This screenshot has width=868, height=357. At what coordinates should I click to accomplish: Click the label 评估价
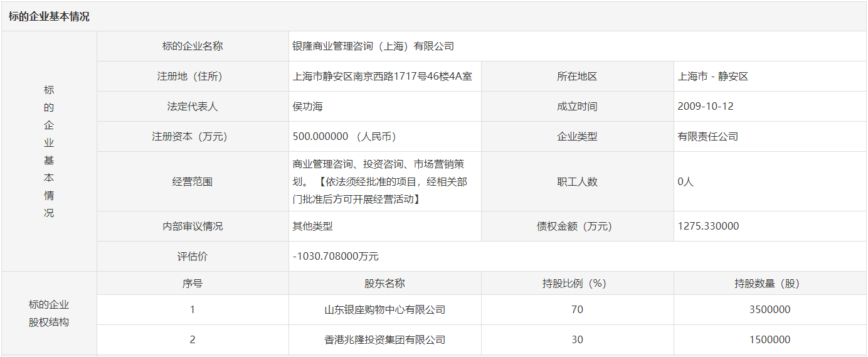coord(193,257)
